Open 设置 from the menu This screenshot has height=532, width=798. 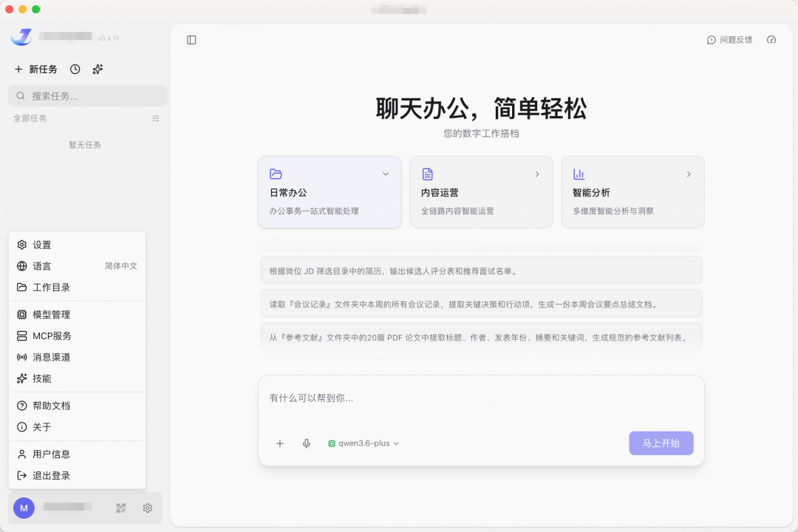point(78,245)
